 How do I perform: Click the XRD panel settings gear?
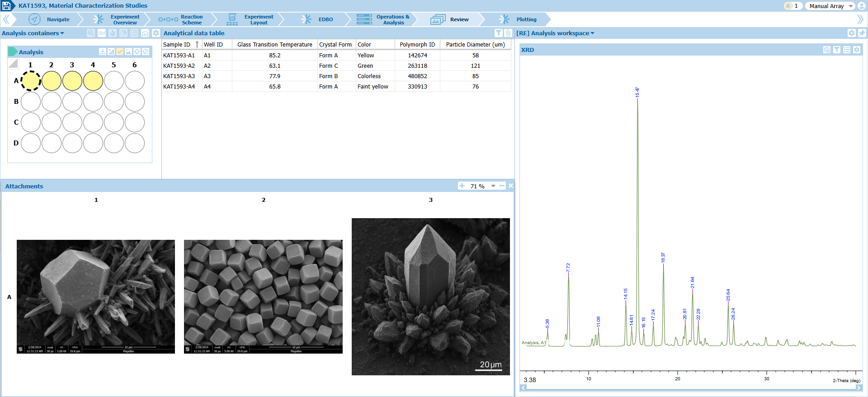[x=857, y=50]
